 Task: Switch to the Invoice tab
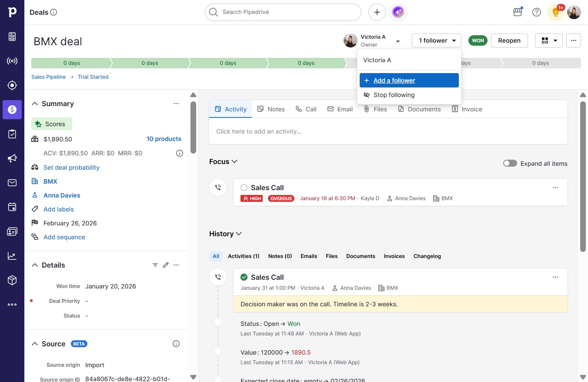(x=467, y=109)
